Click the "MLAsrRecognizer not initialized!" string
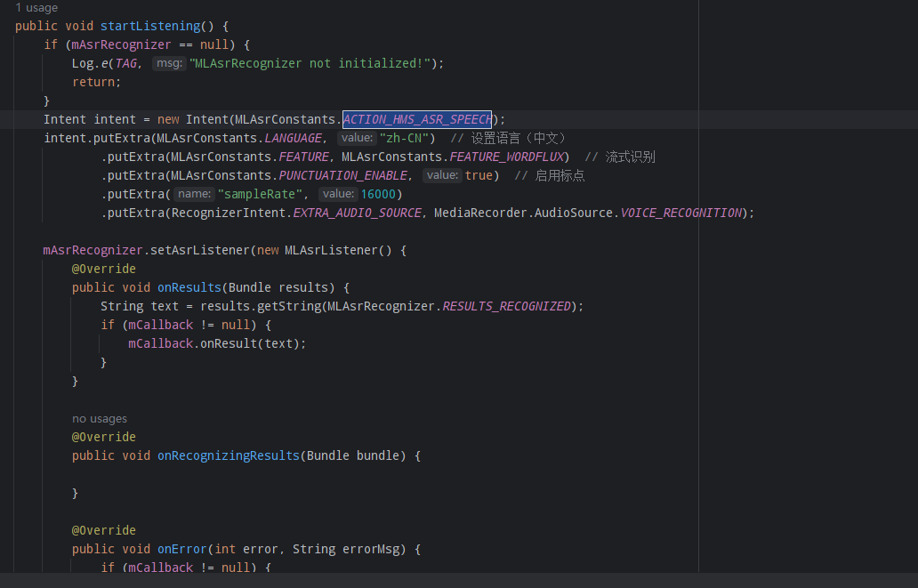This screenshot has width=918, height=588. [310, 63]
